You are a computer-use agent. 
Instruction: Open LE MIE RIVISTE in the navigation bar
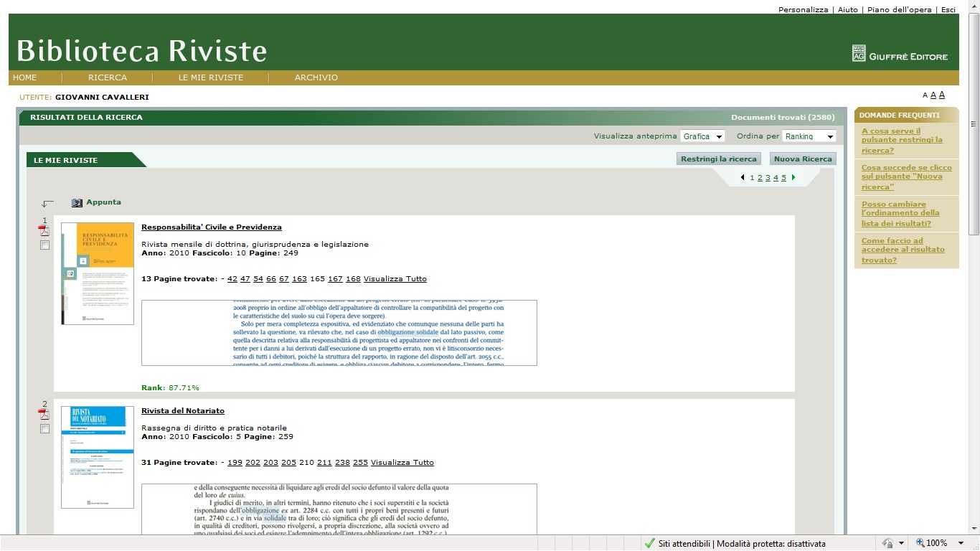tap(211, 77)
